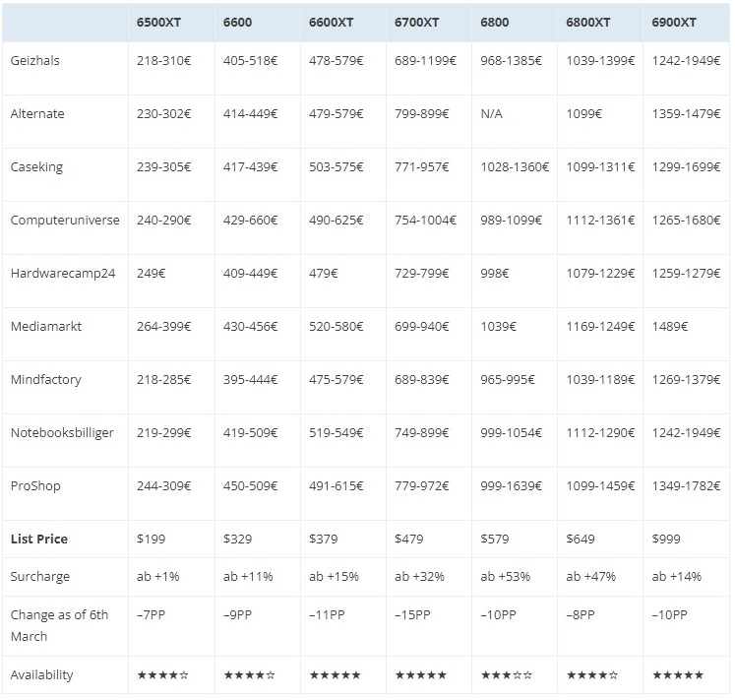Select the −15PP change cell
Image resolution: width=735 pixels, height=700 pixels.
coord(413,615)
